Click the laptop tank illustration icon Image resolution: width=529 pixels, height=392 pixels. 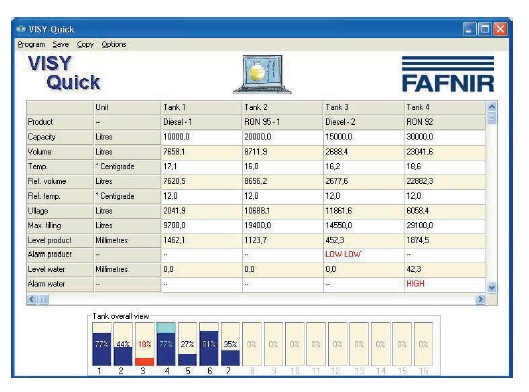[x=262, y=75]
